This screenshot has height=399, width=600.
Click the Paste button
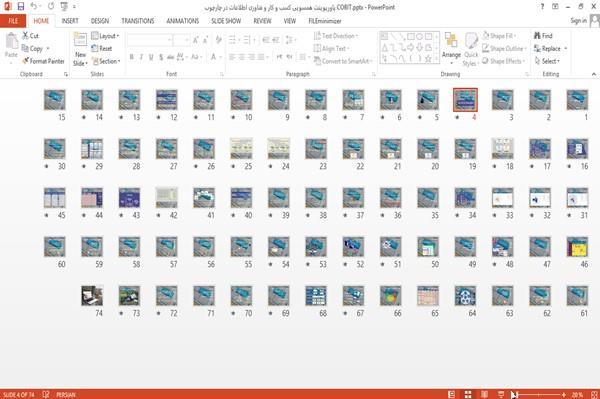(x=11, y=47)
